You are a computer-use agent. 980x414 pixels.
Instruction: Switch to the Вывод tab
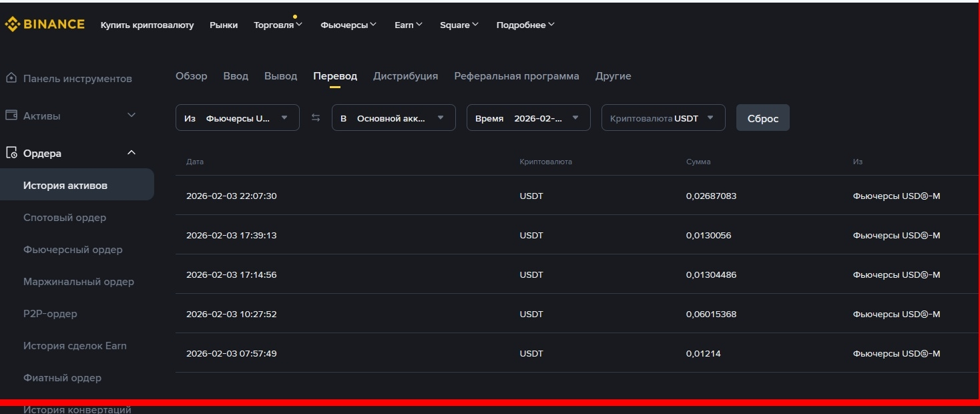coord(280,76)
